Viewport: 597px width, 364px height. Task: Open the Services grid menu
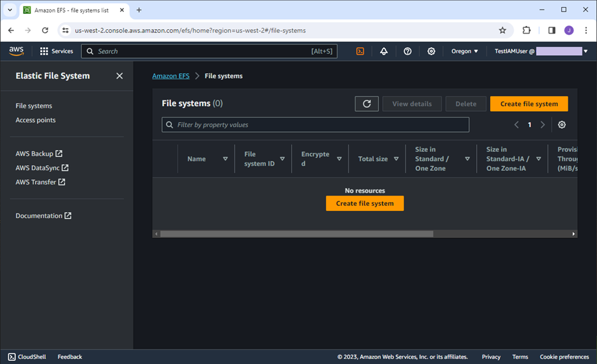(57, 51)
